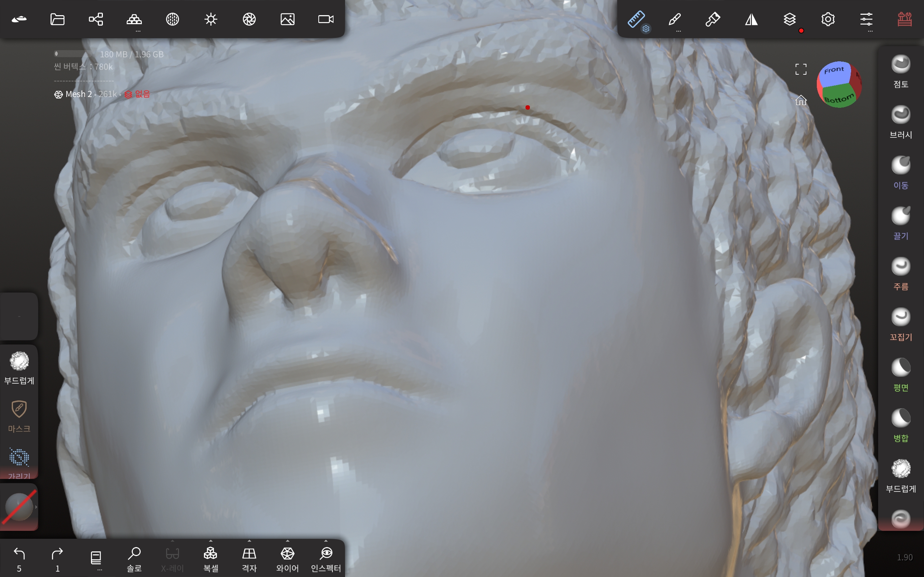The width and height of the screenshot is (924, 577).
Task: Open the lighting settings sun icon
Action: pyautogui.click(x=211, y=19)
